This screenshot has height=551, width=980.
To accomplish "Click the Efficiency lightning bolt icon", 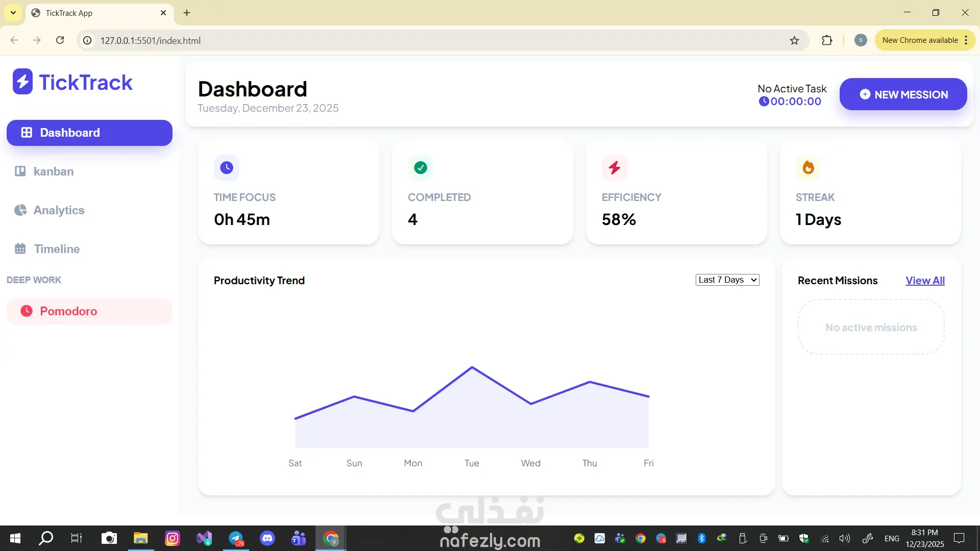I will click(614, 167).
